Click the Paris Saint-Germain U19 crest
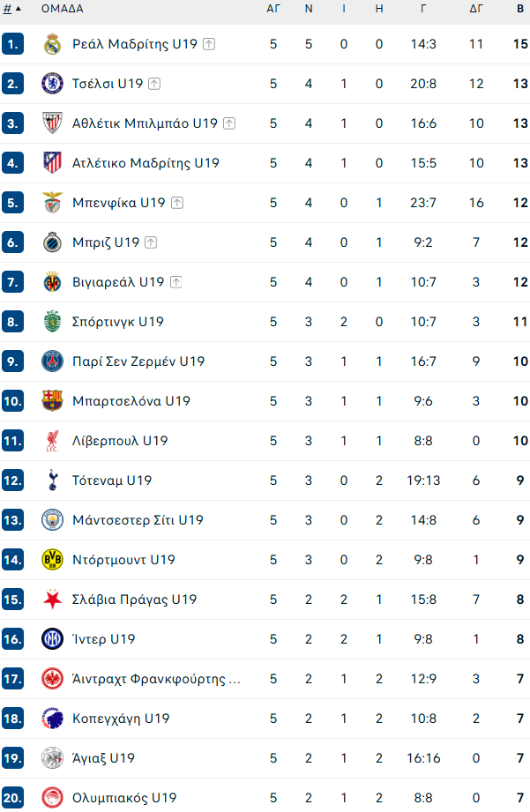 52,361
